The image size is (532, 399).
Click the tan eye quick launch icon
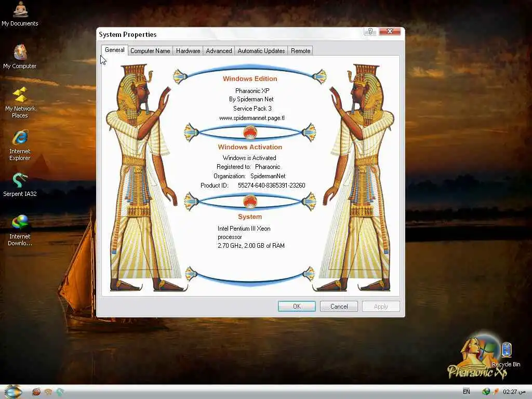[x=48, y=392]
